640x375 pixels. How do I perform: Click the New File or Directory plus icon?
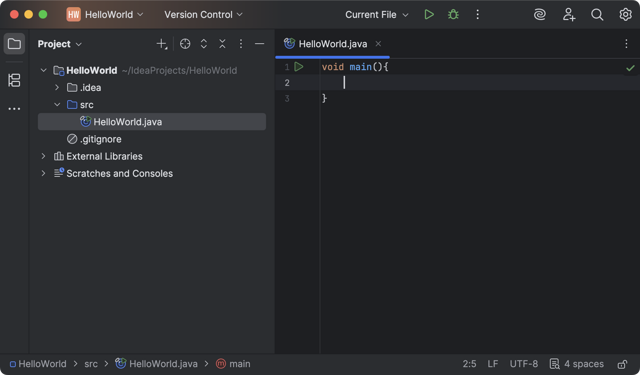click(x=162, y=44)
